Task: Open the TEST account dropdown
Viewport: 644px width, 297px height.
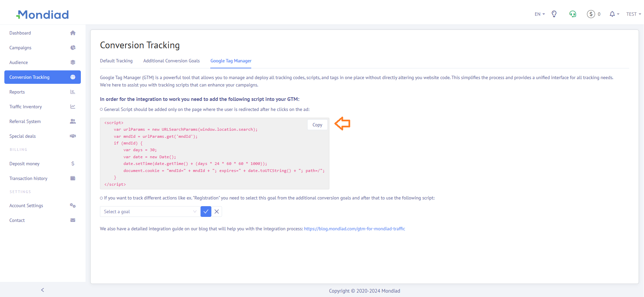Action: click(x=633, y=14)
